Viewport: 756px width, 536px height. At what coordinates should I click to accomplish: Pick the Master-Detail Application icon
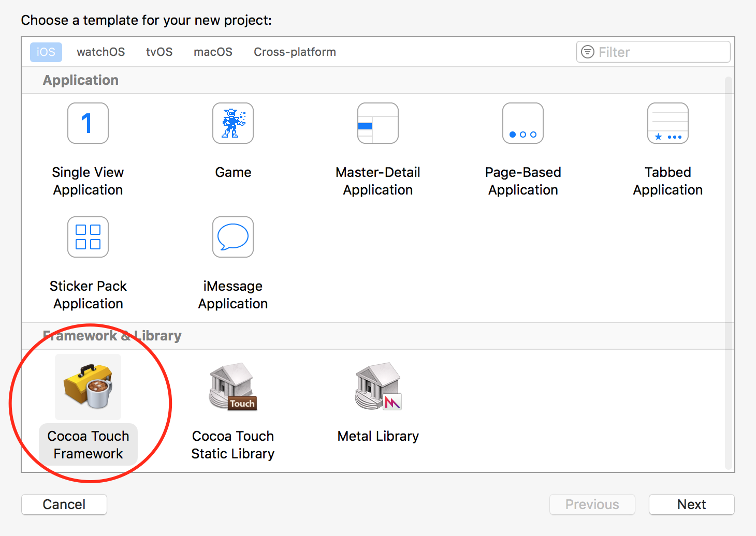(378, 123)
